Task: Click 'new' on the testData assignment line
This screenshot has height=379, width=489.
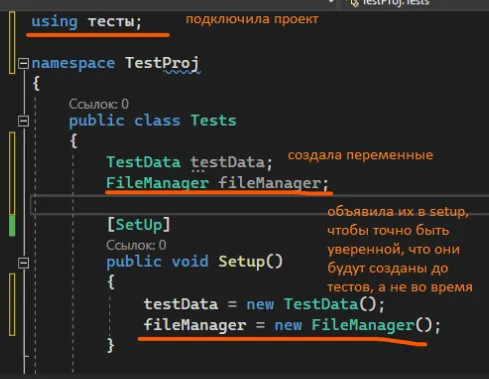Action: pyautogui.click(x=260, y=305)
